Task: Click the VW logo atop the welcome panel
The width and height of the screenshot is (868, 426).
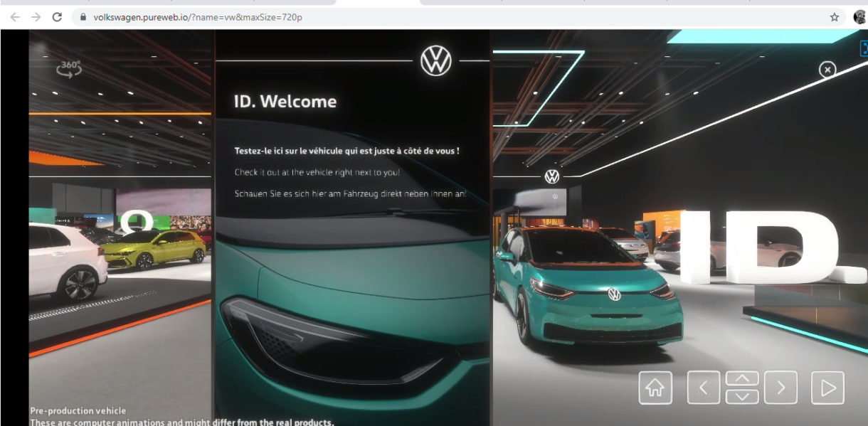Action: 436,60
